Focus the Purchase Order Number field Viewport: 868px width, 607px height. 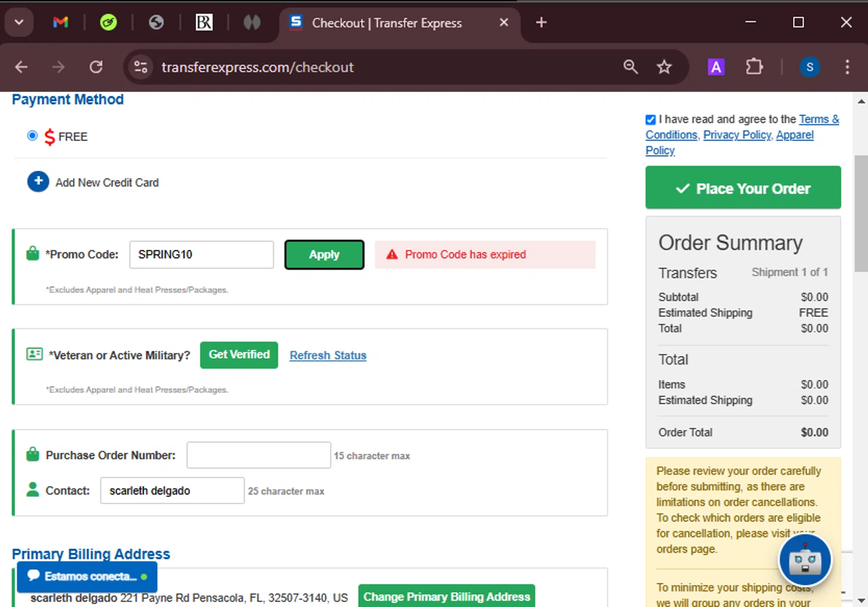[259, 455]
